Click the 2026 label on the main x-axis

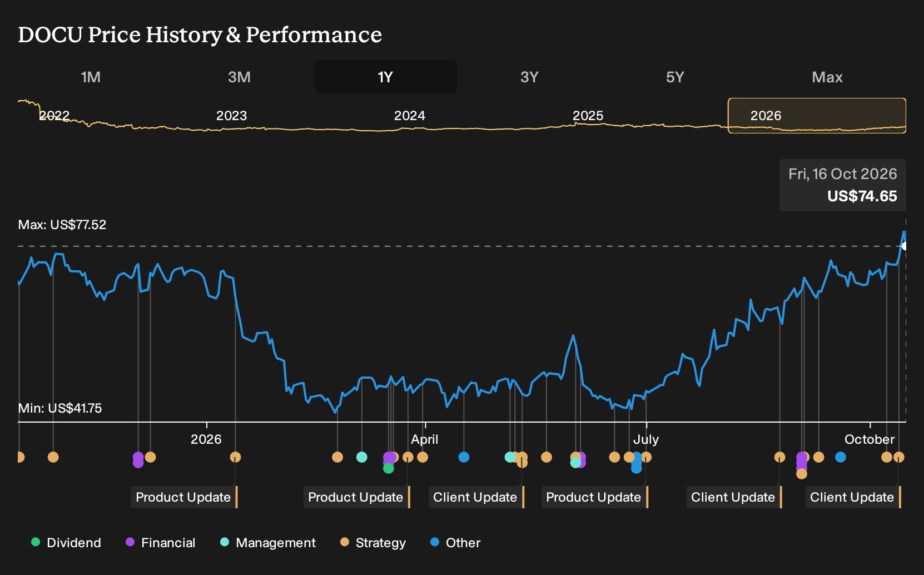point(206,439)
